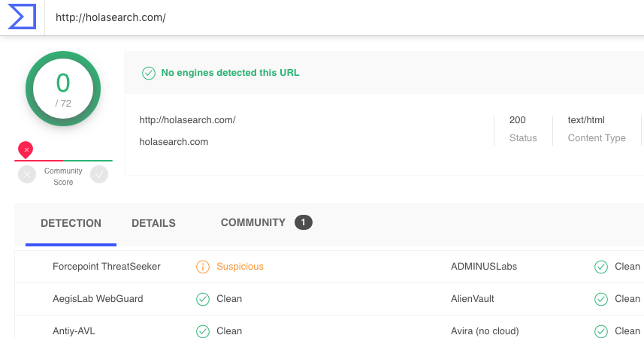The width and height of the screenshot is (644, 338).
Task: Click the Avira (no cloud) clean checkmark
Action: tap(601, 331)
